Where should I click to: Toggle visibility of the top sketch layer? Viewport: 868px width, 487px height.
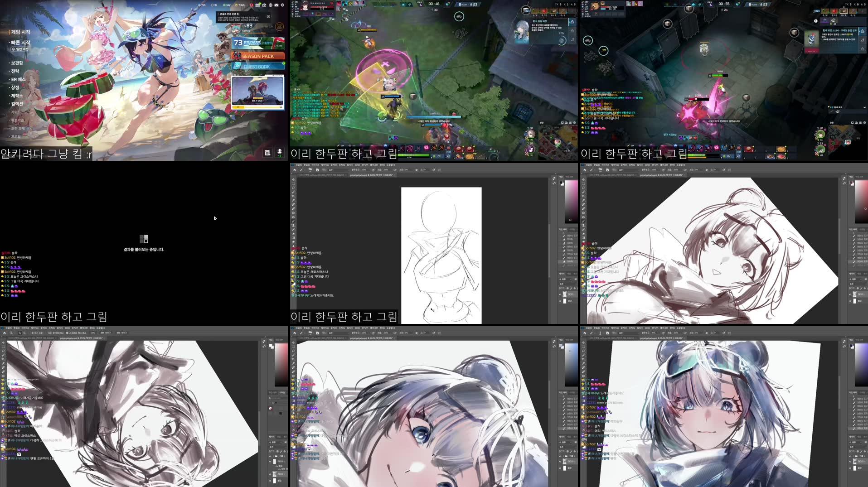tap(560, 294)
